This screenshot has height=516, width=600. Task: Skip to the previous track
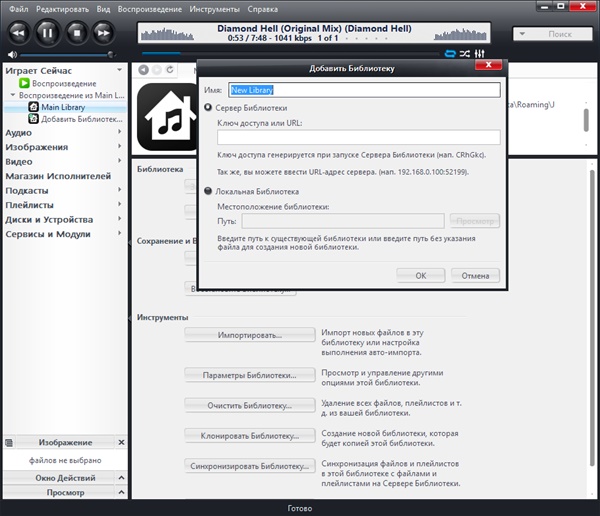18,32
